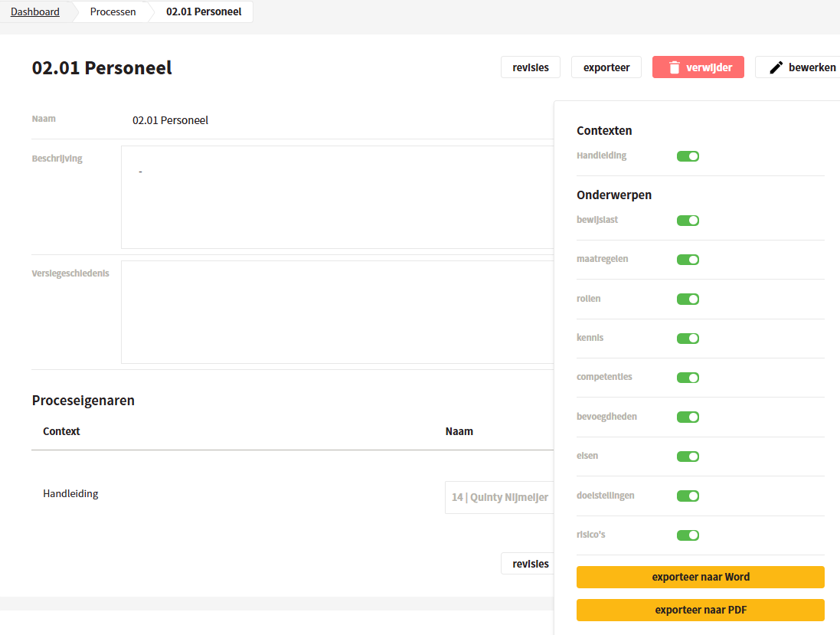Click the Versiegeschiedenis field label
The height and width of the screenshot is (635, 840).
tap(70, 273)
